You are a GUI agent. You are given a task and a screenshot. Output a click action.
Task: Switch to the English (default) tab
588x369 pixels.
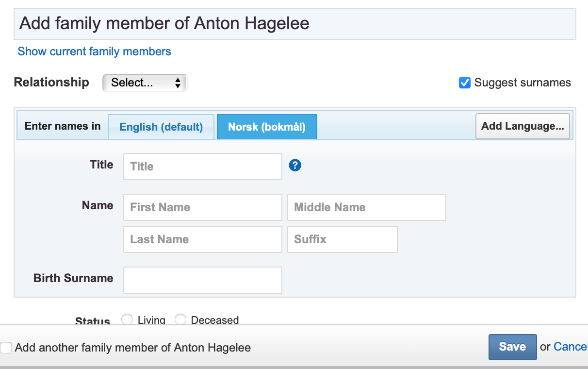coord(161,127)
